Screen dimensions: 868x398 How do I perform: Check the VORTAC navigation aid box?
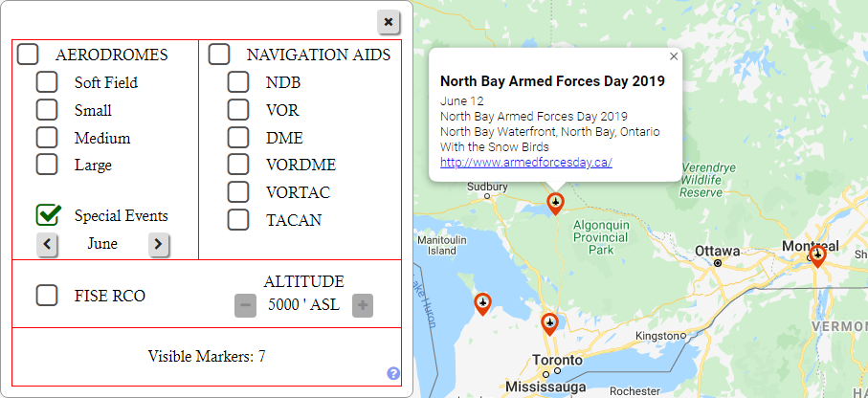click(238, 192)
